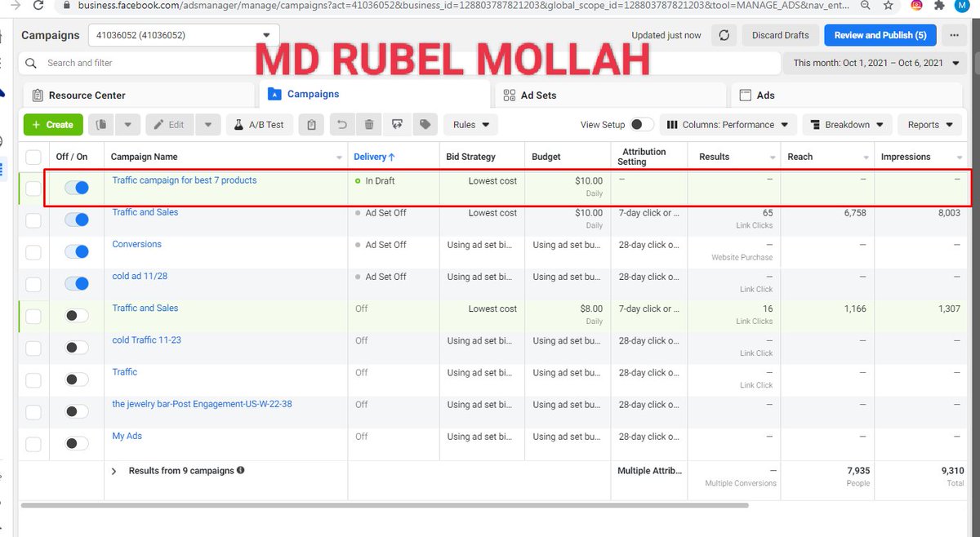
Task: Open the cold ad 11/28 campaign link
Action: click(140, 276)
